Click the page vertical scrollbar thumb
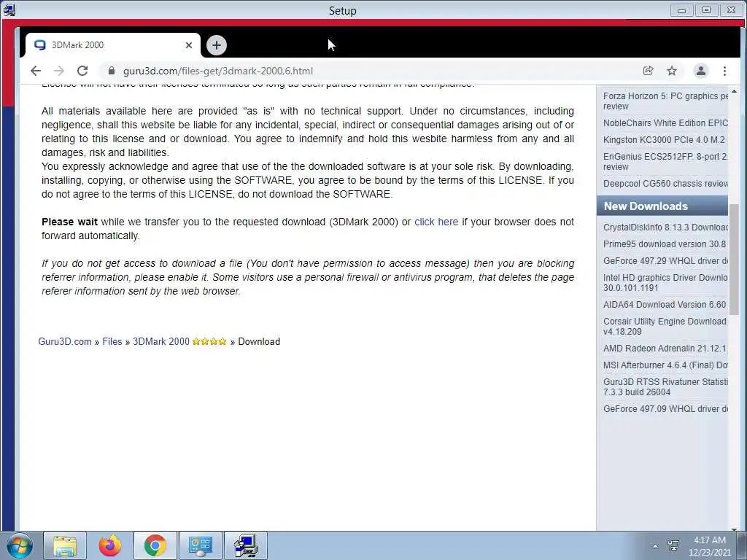The image size is (747, 560). click(734, 260)
